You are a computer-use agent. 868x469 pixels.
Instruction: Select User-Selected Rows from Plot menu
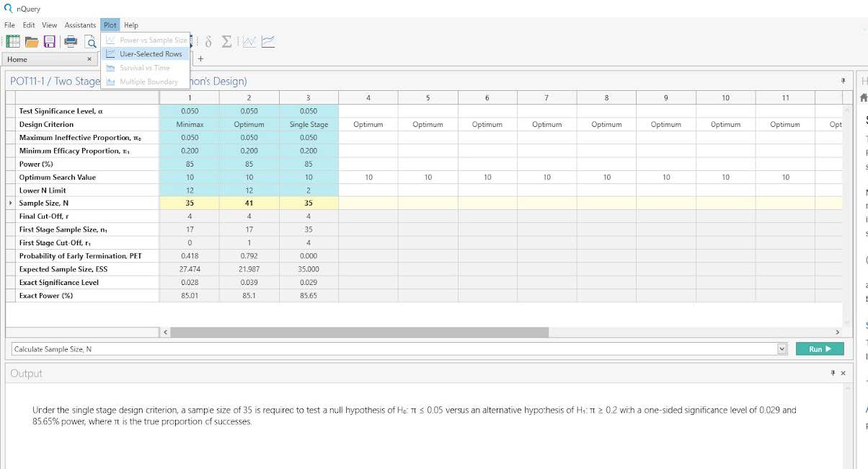click(x=151, y=54)
